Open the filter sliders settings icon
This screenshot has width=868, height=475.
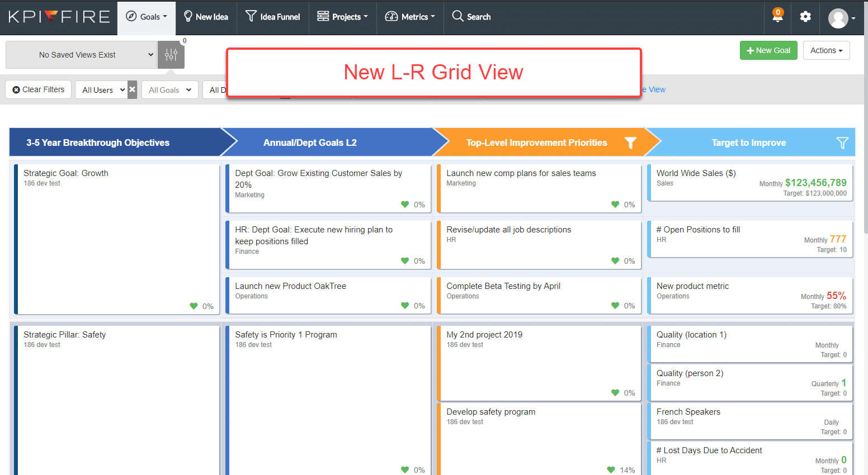click(x=171, y=55)
